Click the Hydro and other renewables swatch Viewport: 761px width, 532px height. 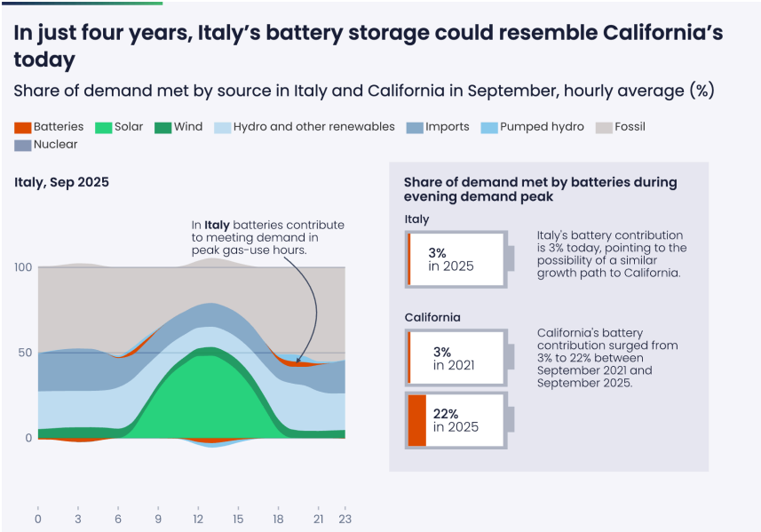[x=221, y=128]
